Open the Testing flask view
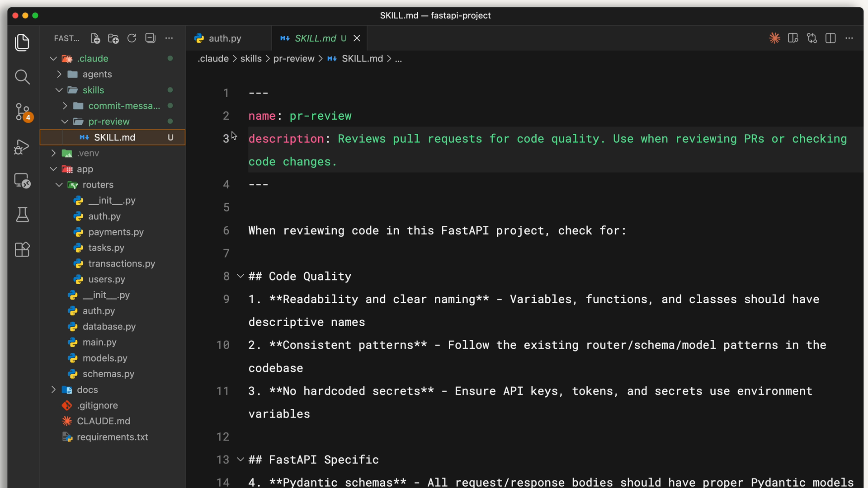Image resolution: width=868 pixels, height=488 pixels. tap(22, 215)
